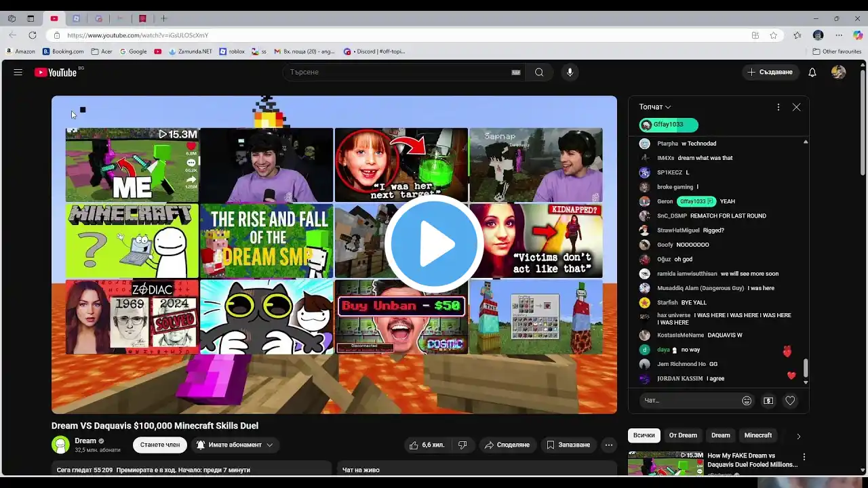Open browser favourites list icon
The width and height of the screenshot is (868, 488).
(x=797, y=35)
